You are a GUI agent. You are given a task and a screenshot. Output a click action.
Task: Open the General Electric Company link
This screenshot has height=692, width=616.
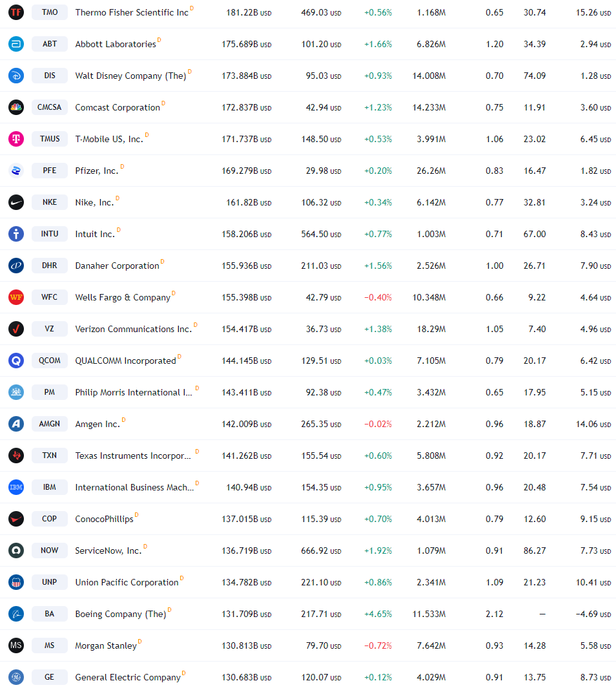pos(128,677)
